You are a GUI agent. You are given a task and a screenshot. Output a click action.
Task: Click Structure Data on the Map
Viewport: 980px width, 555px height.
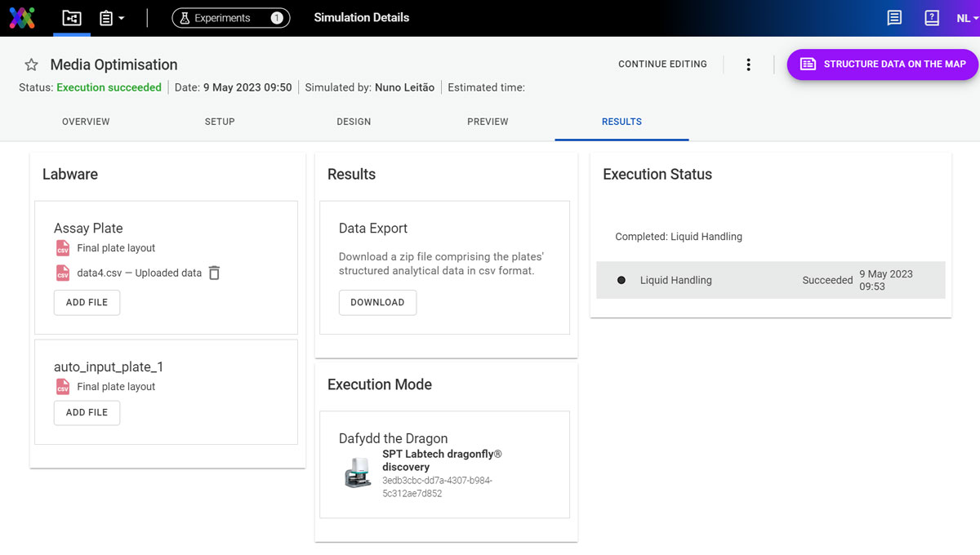click(x=882, y=64)
